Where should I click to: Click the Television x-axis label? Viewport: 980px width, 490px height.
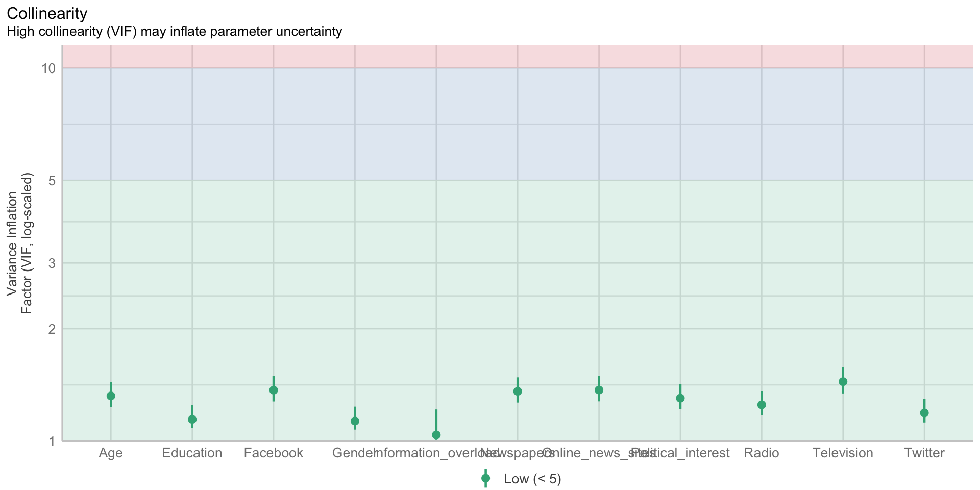tap(843, 453)
